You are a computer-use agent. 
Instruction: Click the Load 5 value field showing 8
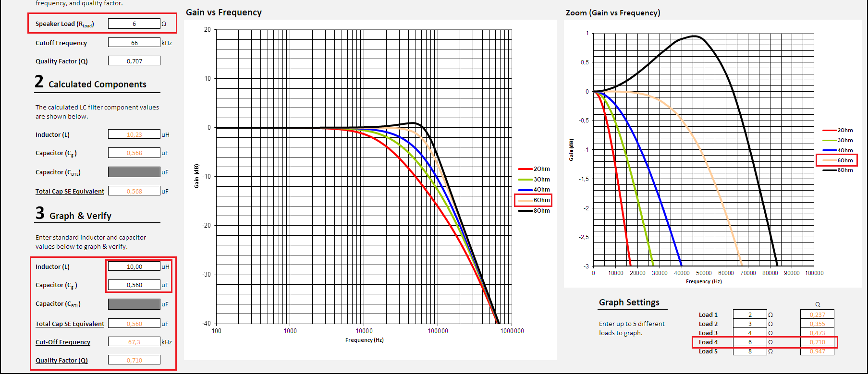(750, 351)
